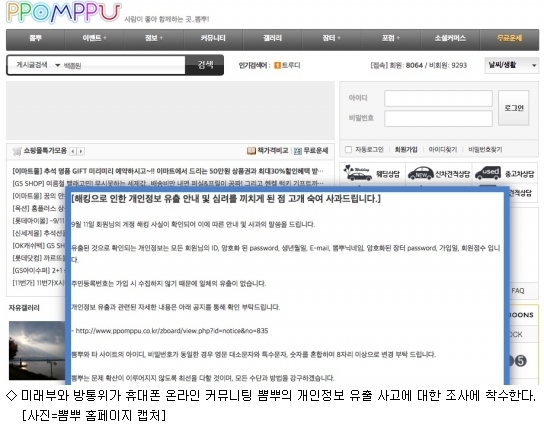
Task: Open the notice link in the hacking announcement
Action: coord(172,331)
